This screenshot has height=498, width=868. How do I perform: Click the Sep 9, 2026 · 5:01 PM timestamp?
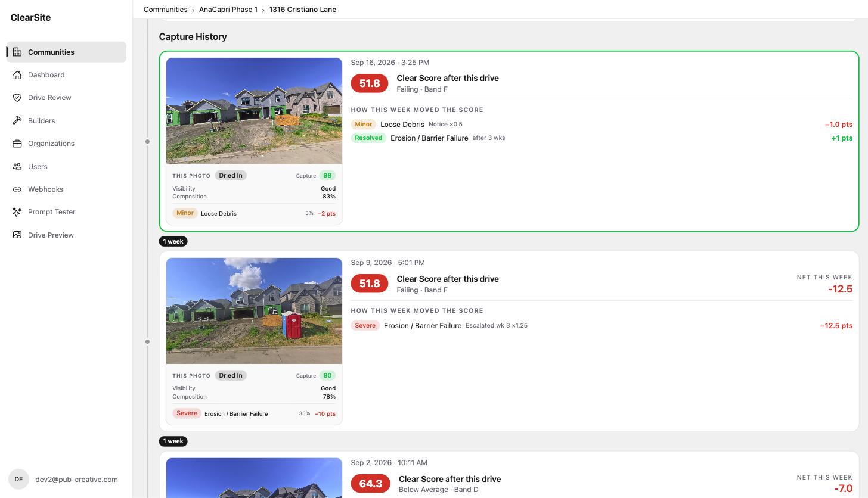pyautogui.click(x=388, y=263)
